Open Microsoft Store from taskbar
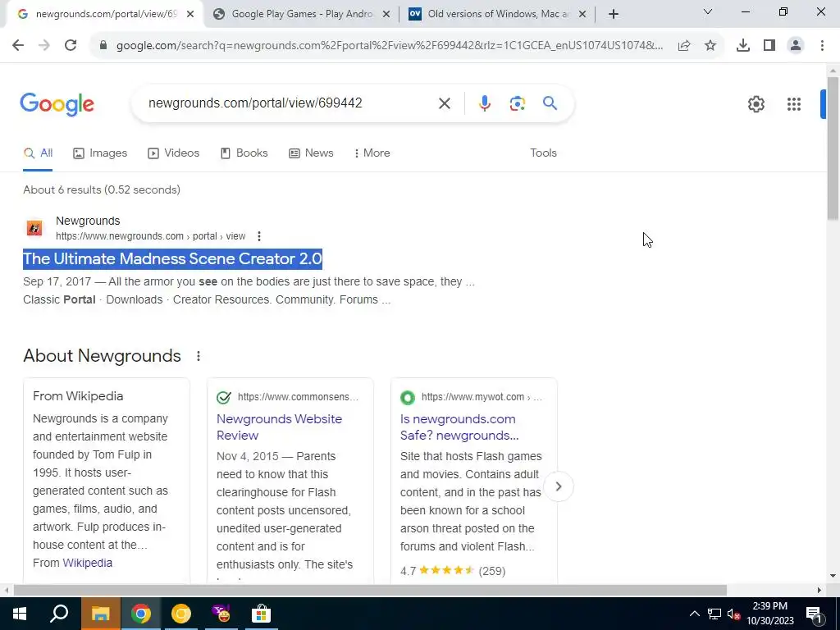 pyautogui.click(x=261, y=614)
